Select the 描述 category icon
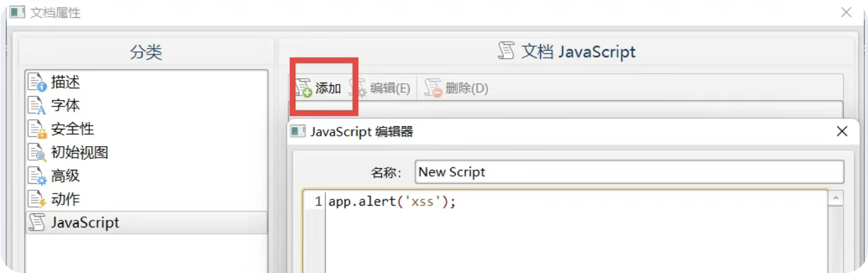This screenshot has height=273, width=868. (x=38, y=82)
